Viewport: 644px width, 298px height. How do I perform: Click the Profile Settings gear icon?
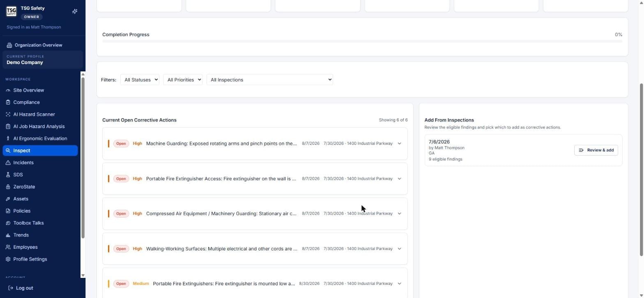[x=8, y=259]
